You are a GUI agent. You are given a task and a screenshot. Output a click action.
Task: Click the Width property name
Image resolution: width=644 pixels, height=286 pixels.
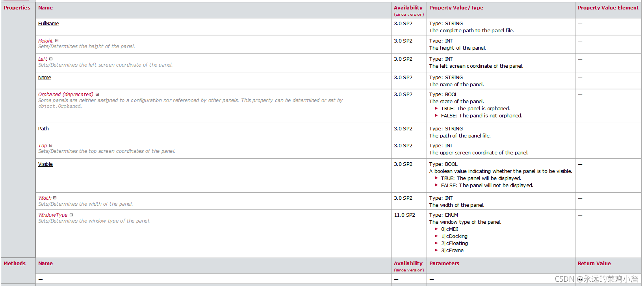pos(45,198)
